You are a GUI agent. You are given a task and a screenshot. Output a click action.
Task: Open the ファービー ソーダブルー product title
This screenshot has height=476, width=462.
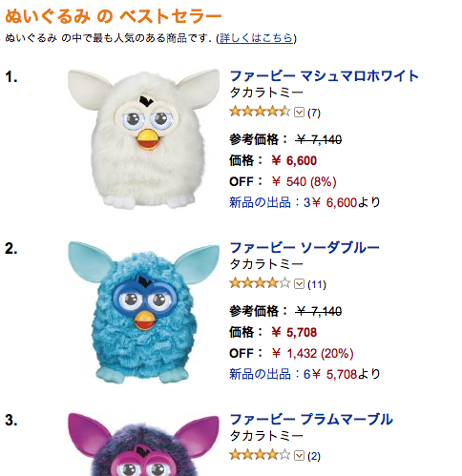click(x=304, y=248)
